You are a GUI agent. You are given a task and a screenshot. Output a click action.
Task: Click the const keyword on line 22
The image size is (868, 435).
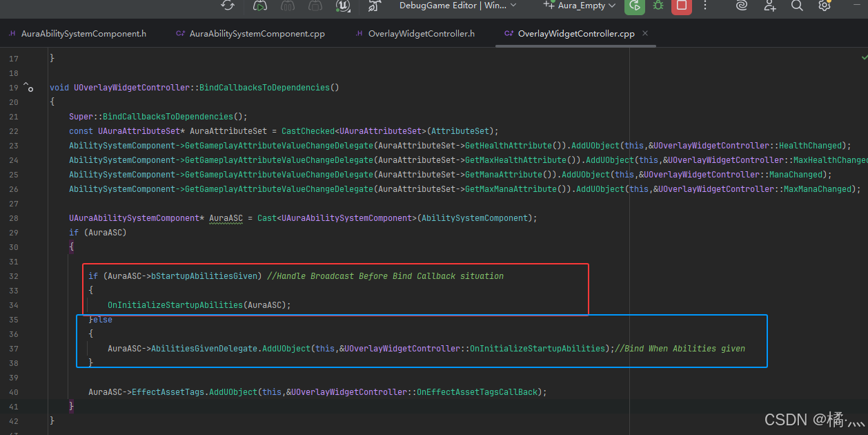point(81,131)
